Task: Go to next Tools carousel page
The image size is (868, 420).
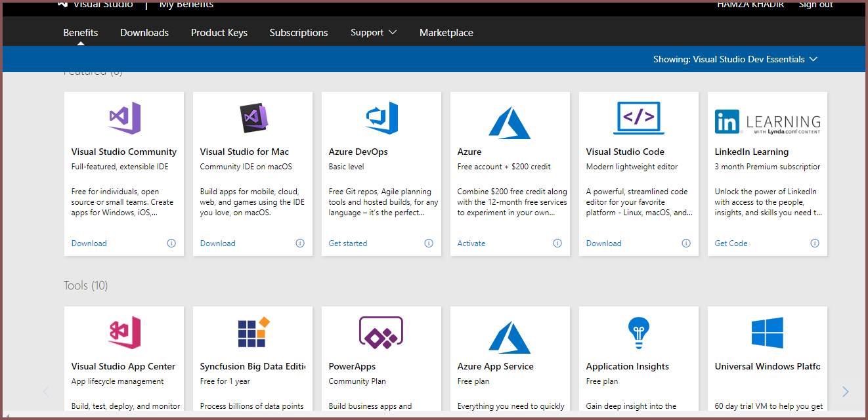Action: [x=846, y=392]
